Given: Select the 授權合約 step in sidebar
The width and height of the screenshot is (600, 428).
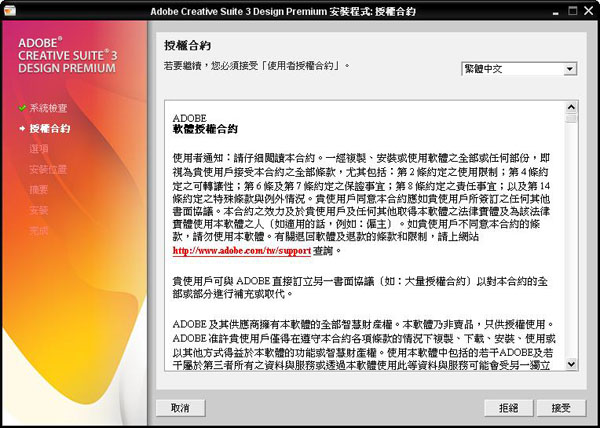Looking at the screenshot, I should [50, 129].
